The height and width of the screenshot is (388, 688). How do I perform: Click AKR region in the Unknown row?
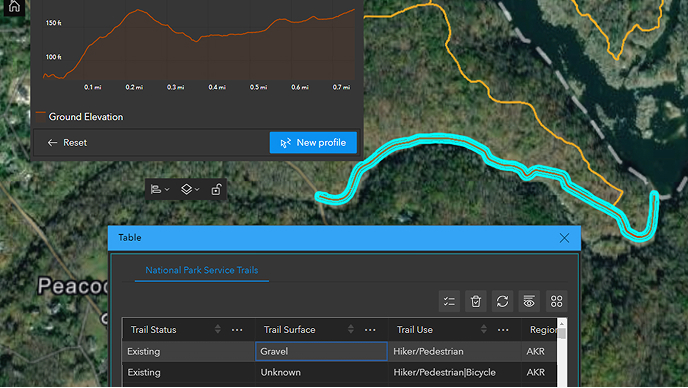click(539, 373)
